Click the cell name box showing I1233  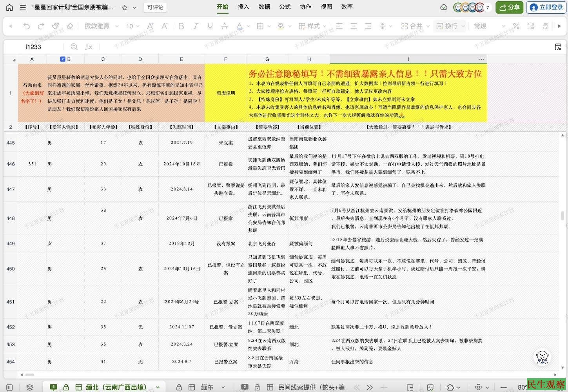[33, 47]
